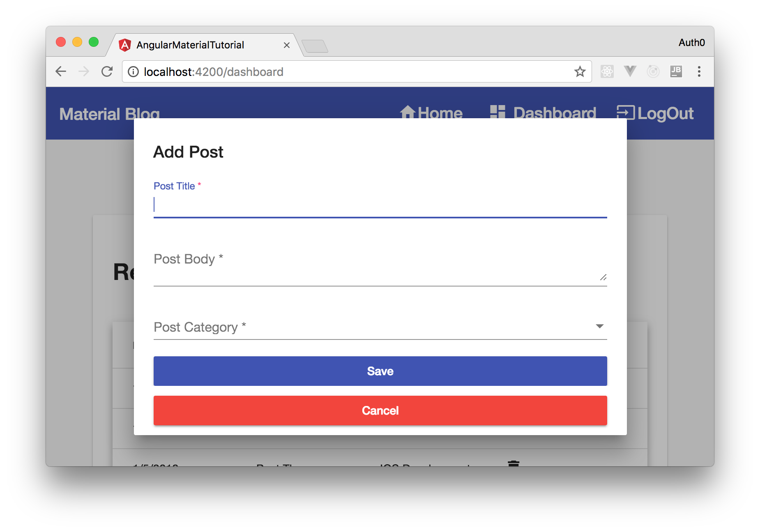View site information icon in address bar

[133, 72]
